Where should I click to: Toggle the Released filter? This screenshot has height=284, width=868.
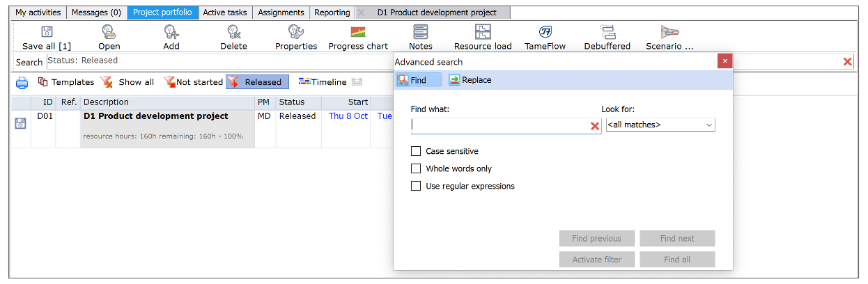tap(257, 82)
